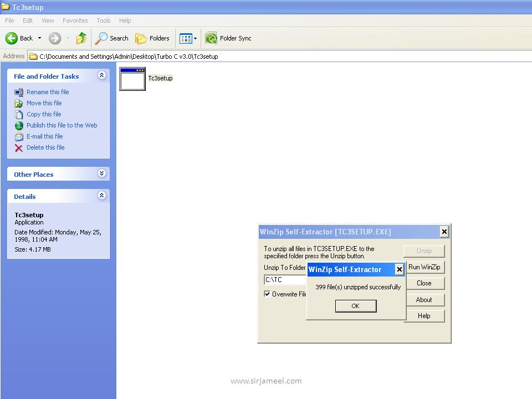Open the Edit menu
This screenshot has height=399, width=532.
point(28,21)
